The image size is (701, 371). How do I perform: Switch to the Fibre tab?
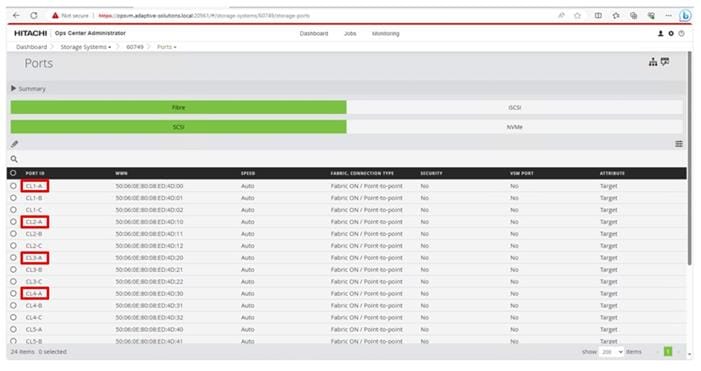pyautogui.click(x=178, y=107)
